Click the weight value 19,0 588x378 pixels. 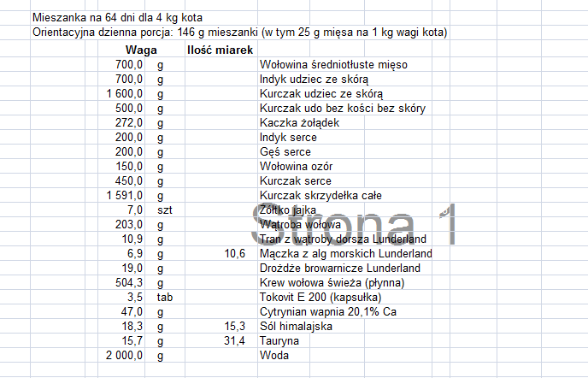coord(132,268)
